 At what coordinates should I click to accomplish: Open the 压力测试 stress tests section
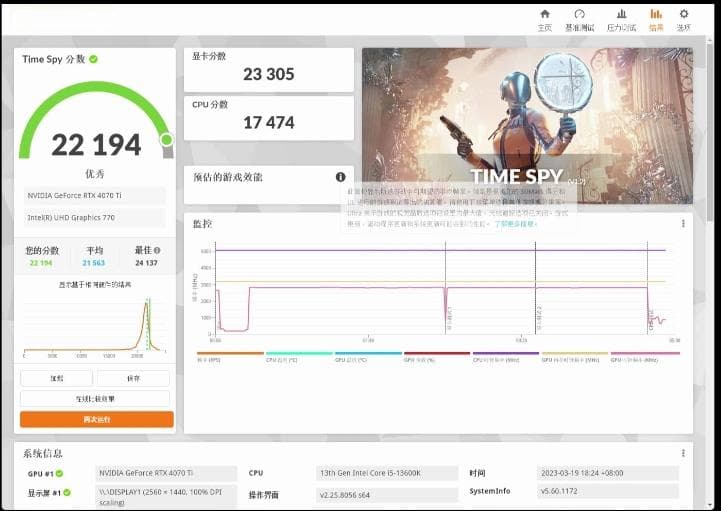(x=621, y=20)
